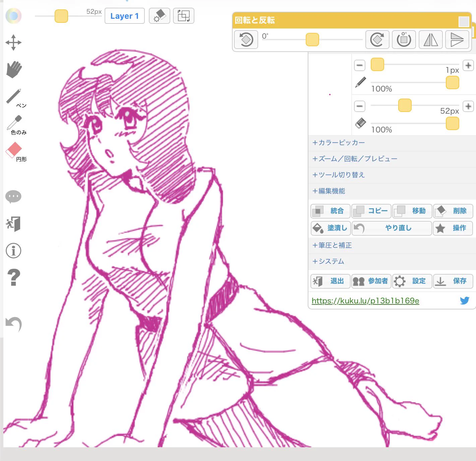Image resolution: width=476 pixels, height=461 pixels.
Task: Open the Layer 1 layer selector
Action: (x=125, y=16)
